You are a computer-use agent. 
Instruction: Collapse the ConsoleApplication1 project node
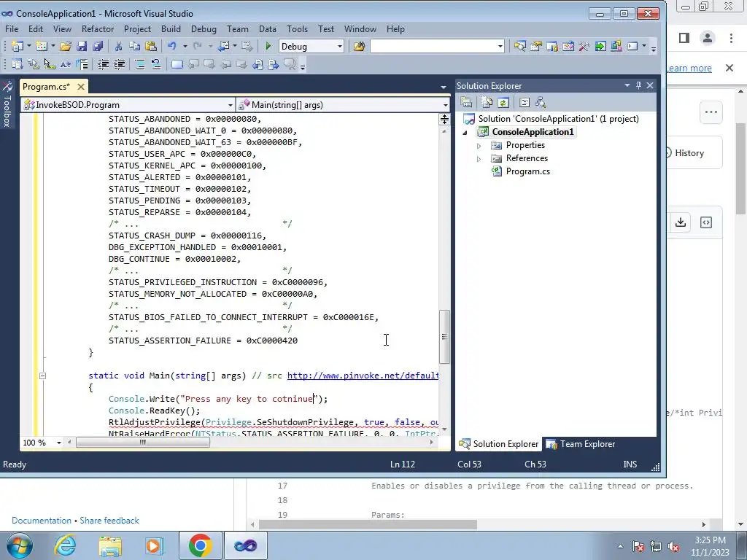coord(465,133)
